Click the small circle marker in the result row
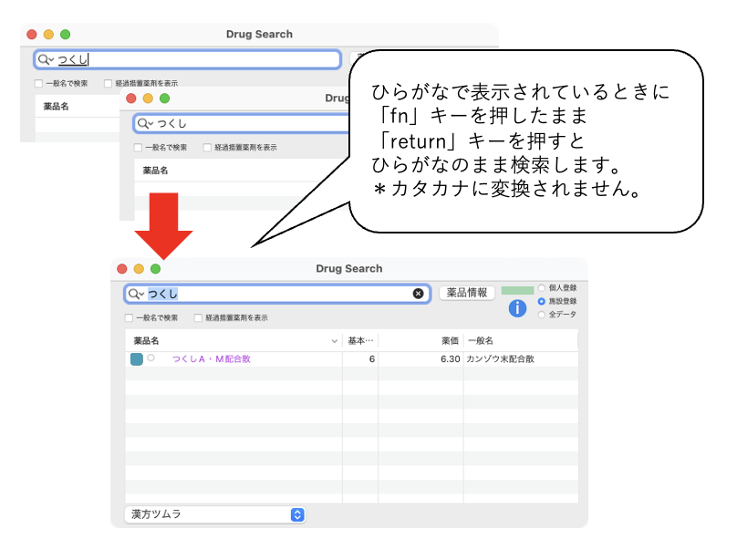This screenshot has height=560, width=737. click(151, 358)
